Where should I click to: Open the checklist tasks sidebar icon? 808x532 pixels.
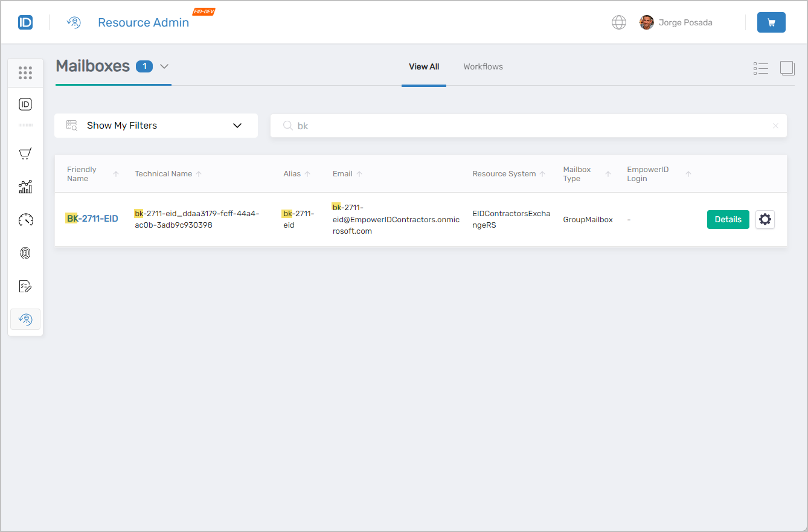(x=25, y=286)
